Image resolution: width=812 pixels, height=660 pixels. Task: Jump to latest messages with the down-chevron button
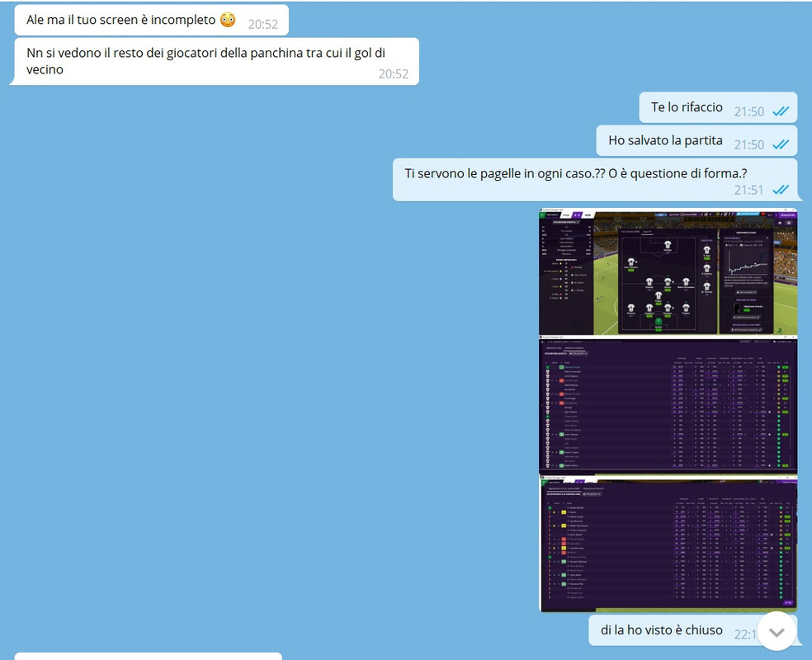[777, 631]
